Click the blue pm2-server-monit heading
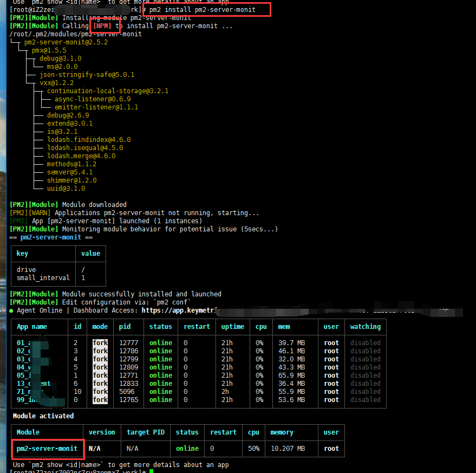 click(51, 237)
